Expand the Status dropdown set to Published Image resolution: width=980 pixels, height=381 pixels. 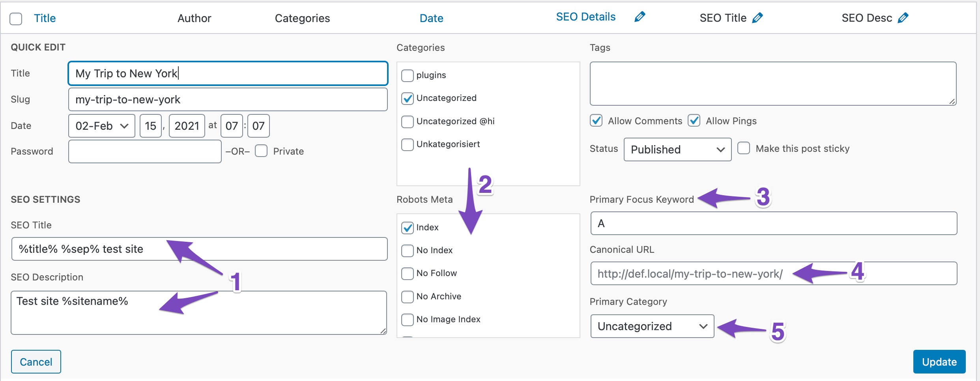pyautogui.click(x=677, y=149)
